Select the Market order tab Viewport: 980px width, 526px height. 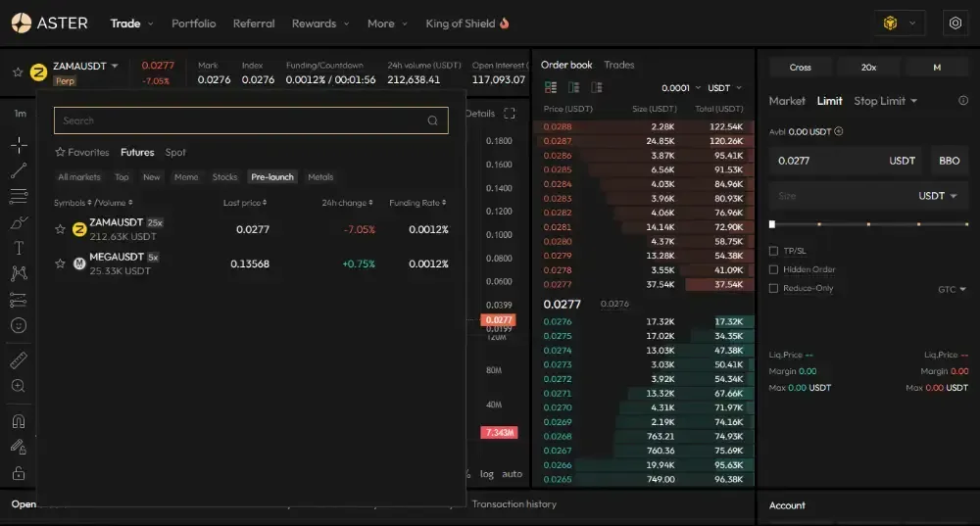pos(787,101)
